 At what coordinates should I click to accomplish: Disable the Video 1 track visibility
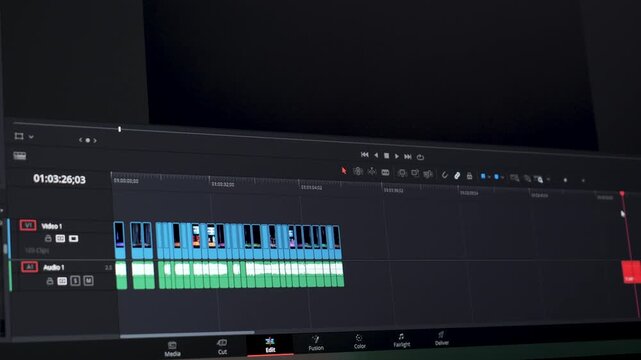(x=73, y=238)
